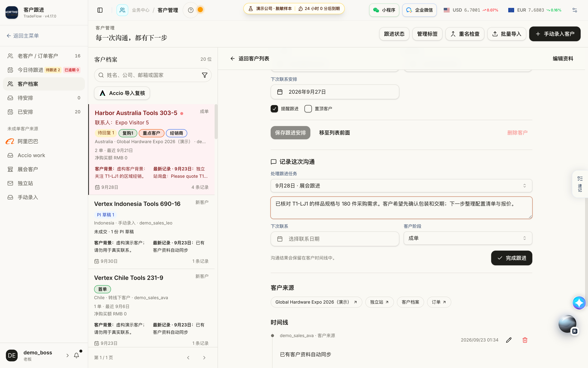588x368 pixels.
Task: Open the 下次联系 date picker field
Action: coord(335,239)
